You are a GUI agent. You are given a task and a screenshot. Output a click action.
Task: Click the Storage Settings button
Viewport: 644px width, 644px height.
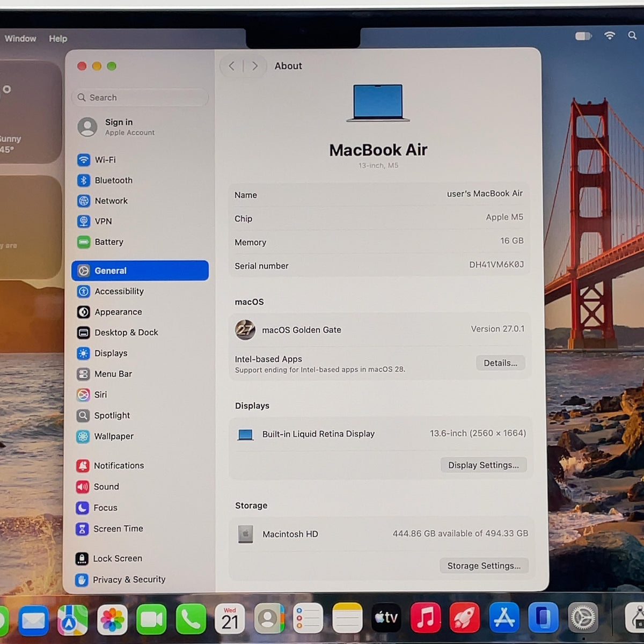(484, 566)
